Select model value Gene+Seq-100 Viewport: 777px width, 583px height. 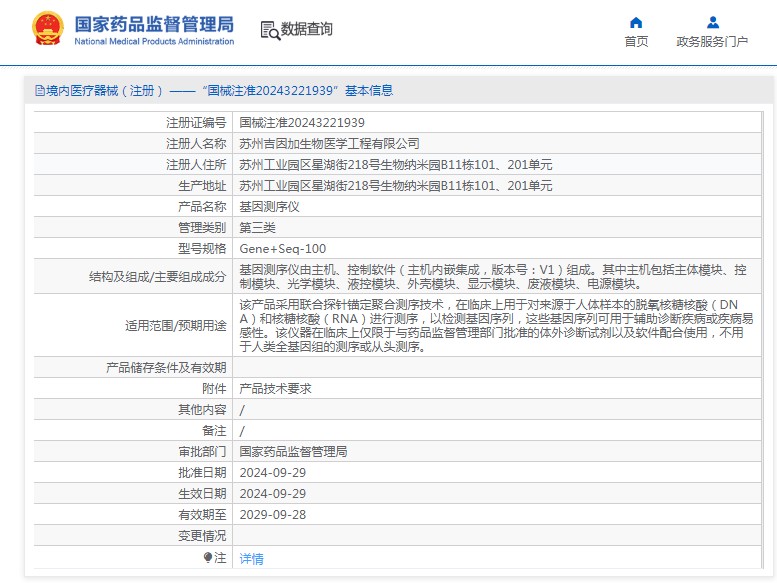(282, 249)
